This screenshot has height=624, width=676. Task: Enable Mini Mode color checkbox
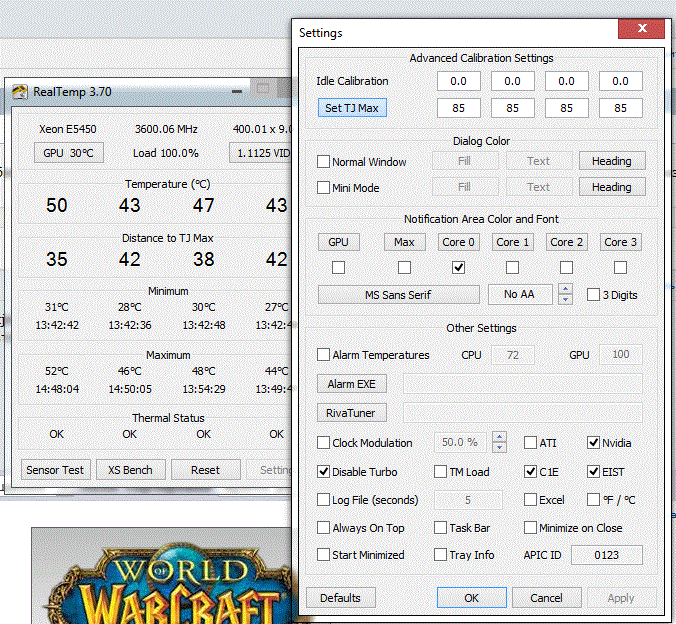[x=323, y=188]
